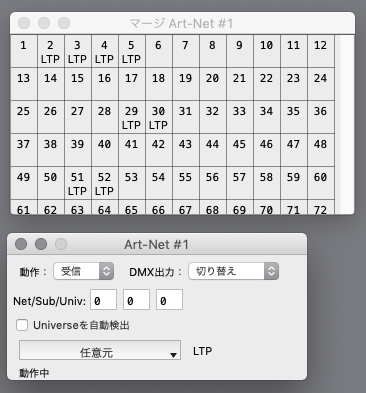Select channel 30 LTP cell
Image resolution: width=366 pixels, height=393 pixels.
tap(159, 117)
